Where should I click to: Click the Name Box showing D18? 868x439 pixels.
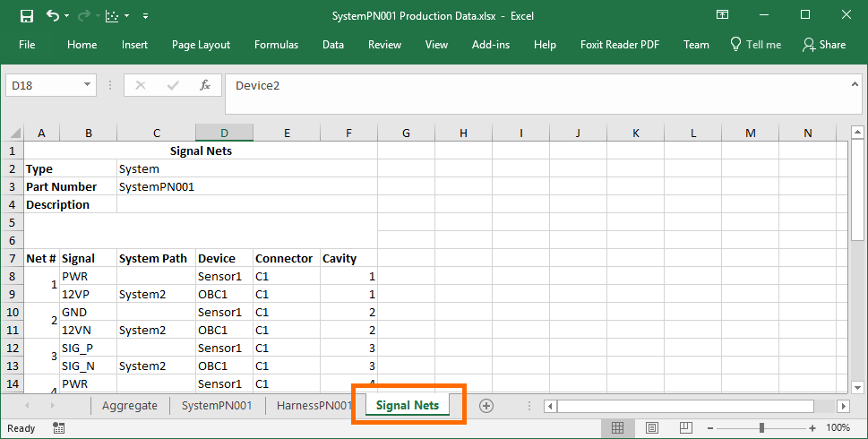coord(43,85)
